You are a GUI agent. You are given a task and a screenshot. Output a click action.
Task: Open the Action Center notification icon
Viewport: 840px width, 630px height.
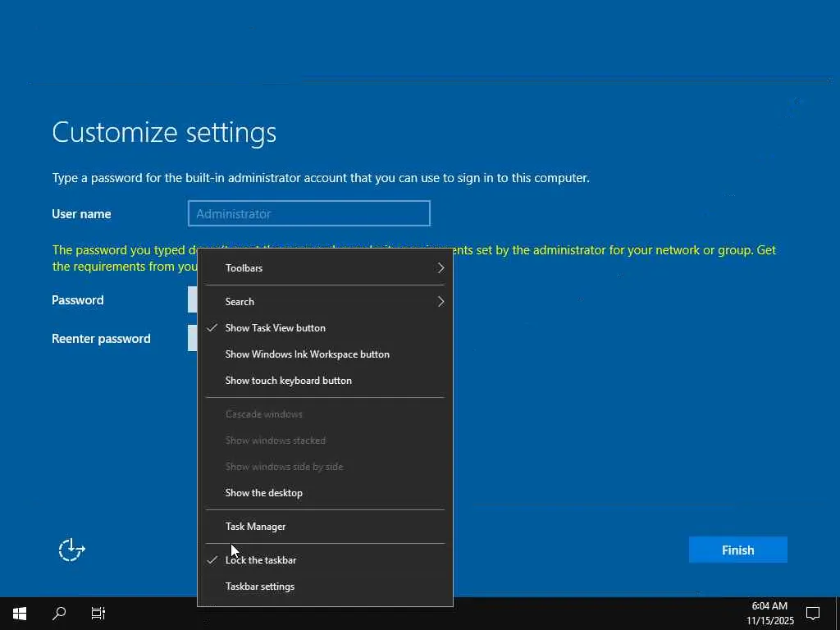click(813, 613)
